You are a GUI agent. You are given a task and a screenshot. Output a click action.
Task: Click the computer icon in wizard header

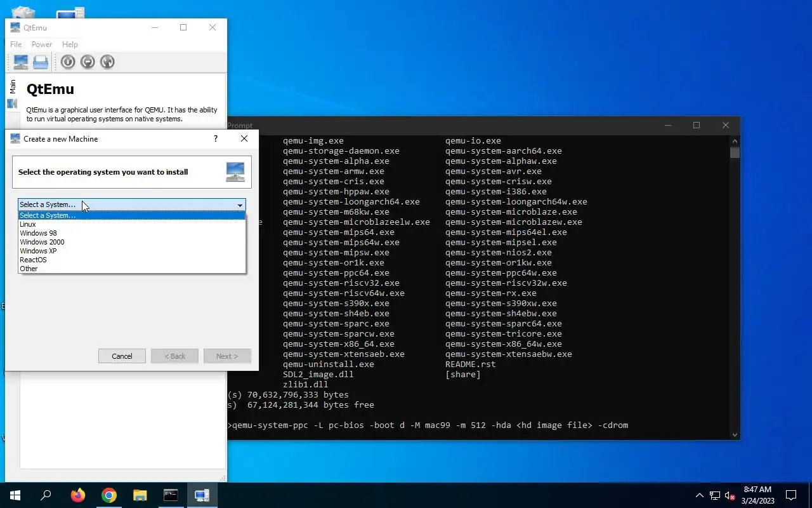tap(235, 171)
